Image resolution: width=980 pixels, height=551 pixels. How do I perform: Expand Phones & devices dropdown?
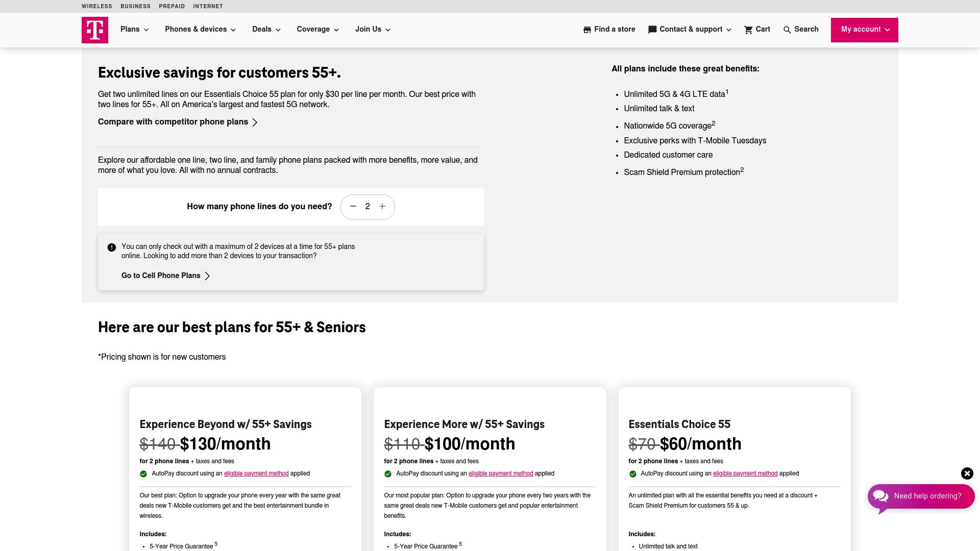point(201,30)
